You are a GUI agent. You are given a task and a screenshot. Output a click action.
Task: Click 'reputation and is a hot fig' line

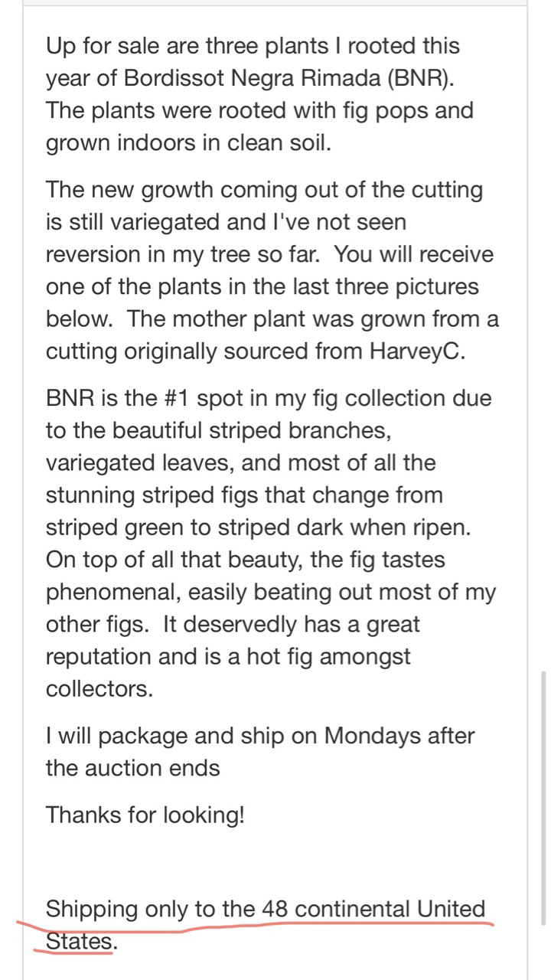point(229,656)
